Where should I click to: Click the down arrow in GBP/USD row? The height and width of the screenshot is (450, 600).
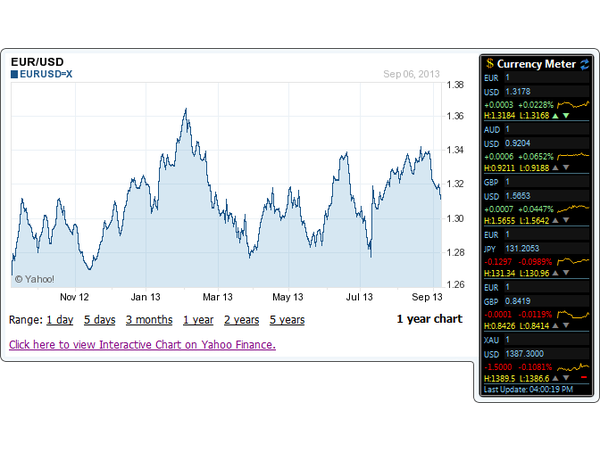click(x=566, y=220)
